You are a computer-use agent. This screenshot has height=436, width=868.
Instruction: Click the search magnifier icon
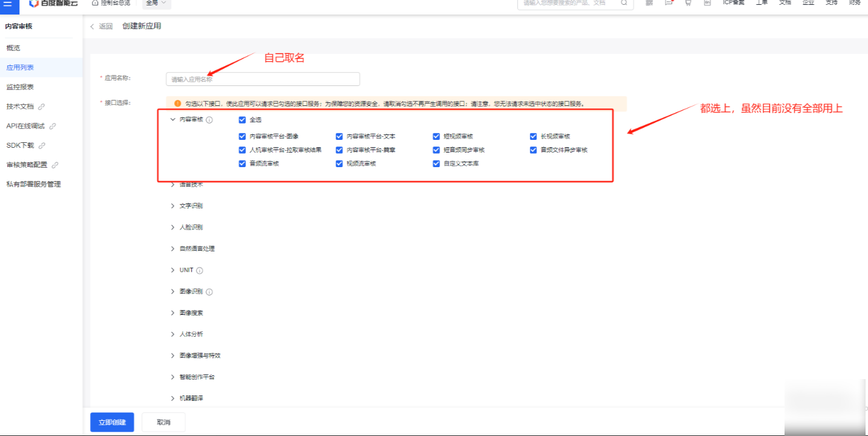pos(624,3)
